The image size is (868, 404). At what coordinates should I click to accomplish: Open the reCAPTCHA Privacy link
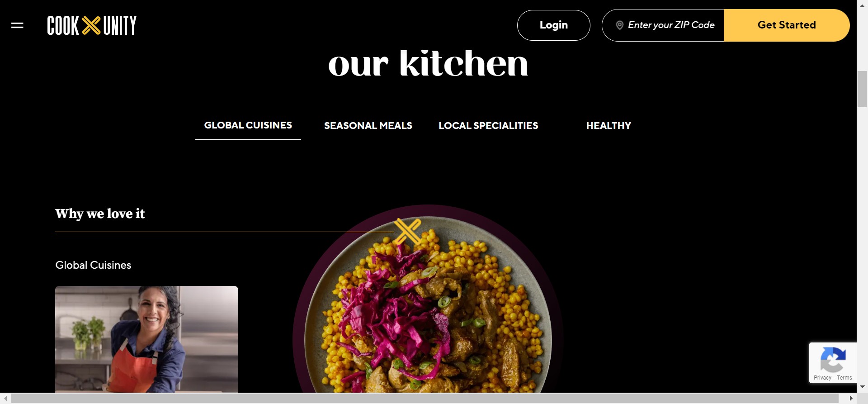pos(822,378)
